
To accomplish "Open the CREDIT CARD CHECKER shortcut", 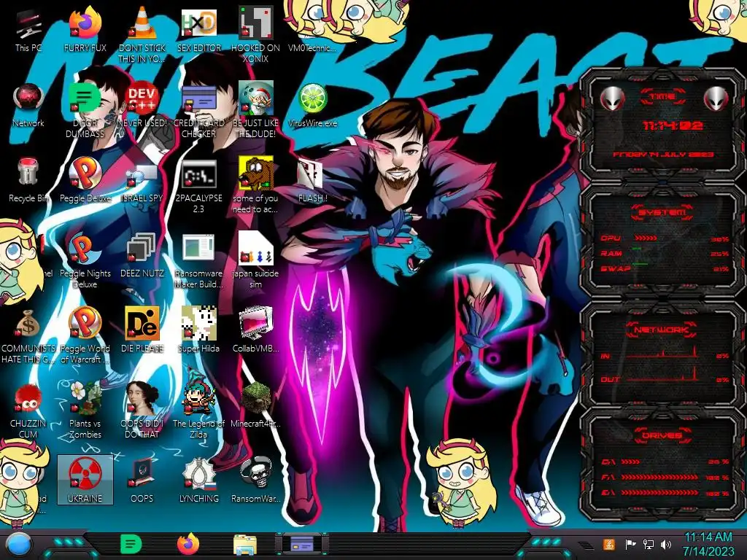I will tap(199, 111).
